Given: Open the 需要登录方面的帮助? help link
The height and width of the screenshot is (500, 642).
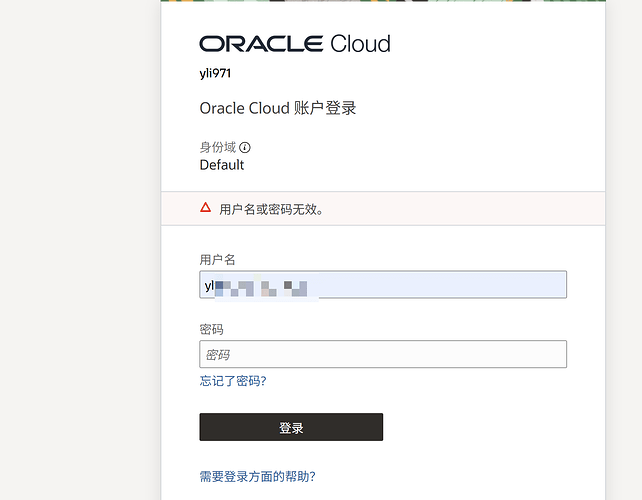Looking at the screenshot, I should (264, 477).
